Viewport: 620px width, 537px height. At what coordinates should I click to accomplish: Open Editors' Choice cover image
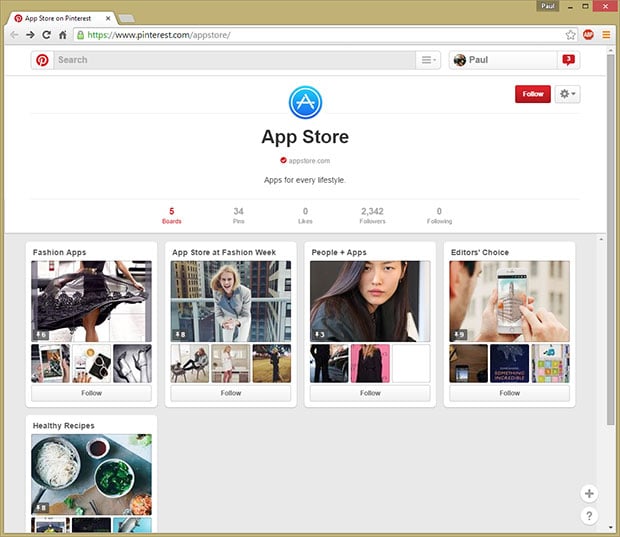click(509, 301)
